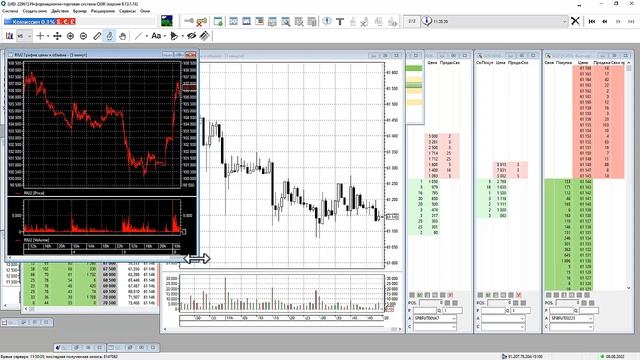The image size is (640, 360).
Task: Click the striped eraser clear drawings icon
Action: point(204,36)
